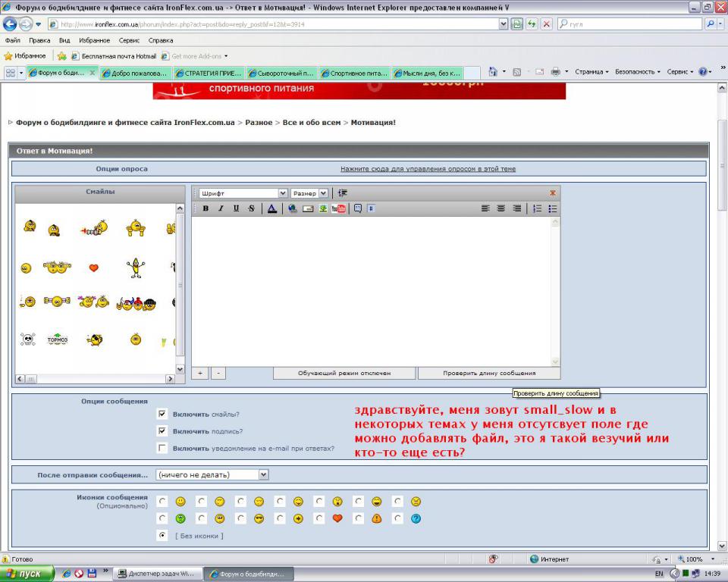Open the poll management link
The width and height of the screenshot is (728, 582).
pos(428,169)
